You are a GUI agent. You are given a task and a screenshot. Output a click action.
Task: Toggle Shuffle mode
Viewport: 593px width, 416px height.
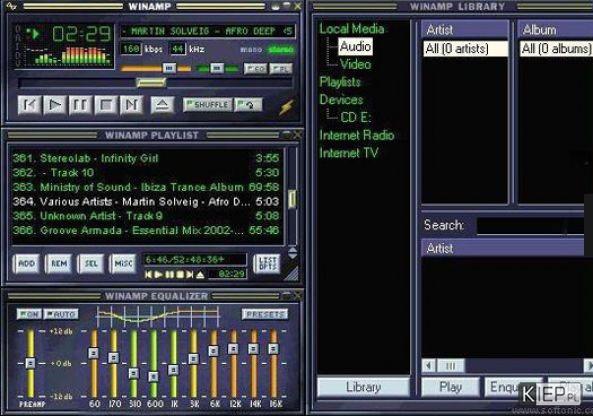pos(208,105)
